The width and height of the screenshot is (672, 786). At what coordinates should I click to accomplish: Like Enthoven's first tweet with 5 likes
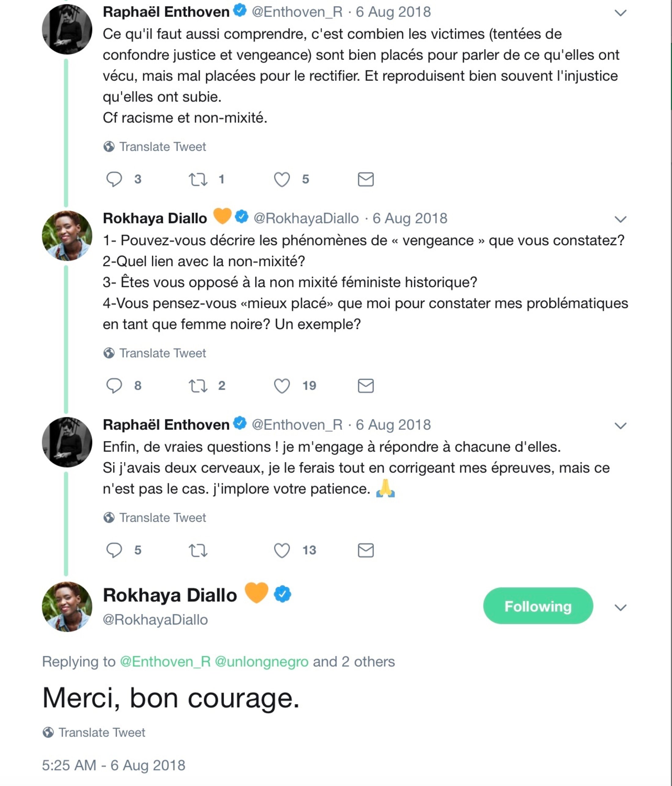coord(282,179)
